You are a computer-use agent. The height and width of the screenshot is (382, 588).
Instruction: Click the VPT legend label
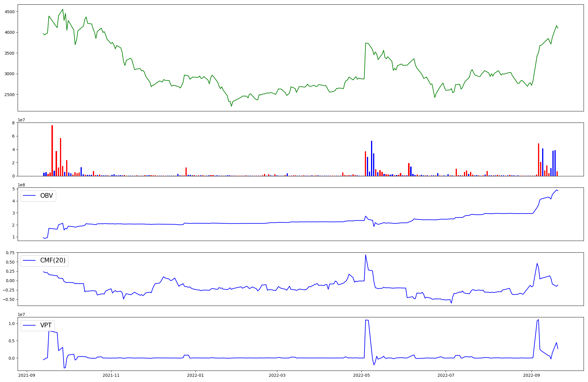(x=46, y=325)
